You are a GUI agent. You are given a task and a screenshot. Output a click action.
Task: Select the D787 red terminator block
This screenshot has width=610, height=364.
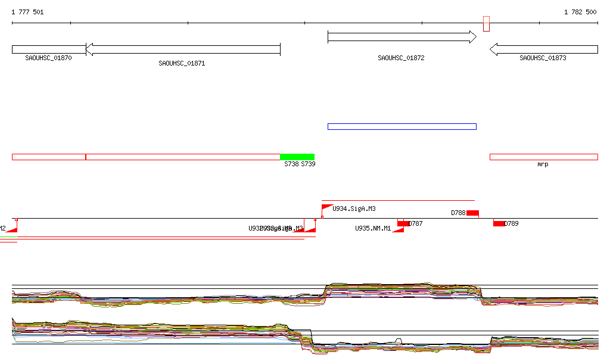click(403, 223)
